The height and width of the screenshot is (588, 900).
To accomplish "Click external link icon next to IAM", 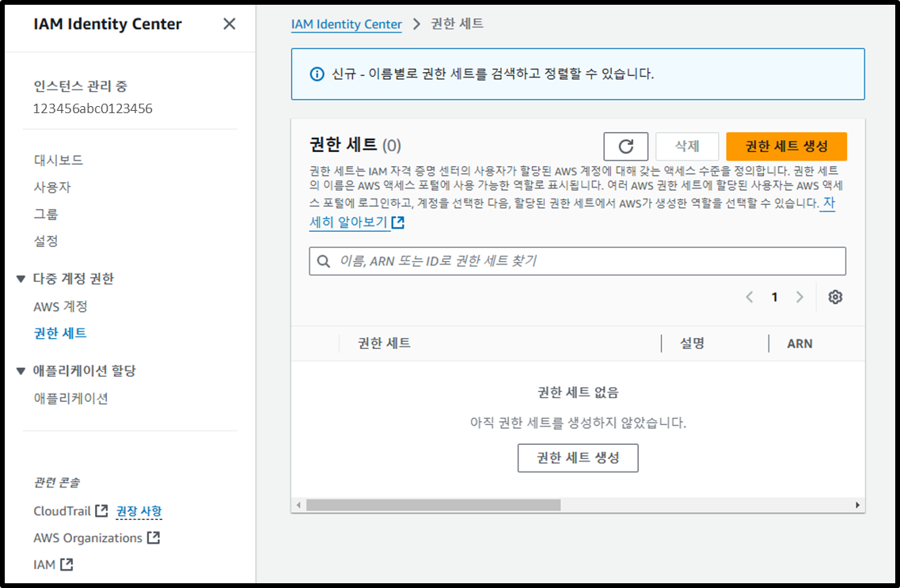I will 66,564.
